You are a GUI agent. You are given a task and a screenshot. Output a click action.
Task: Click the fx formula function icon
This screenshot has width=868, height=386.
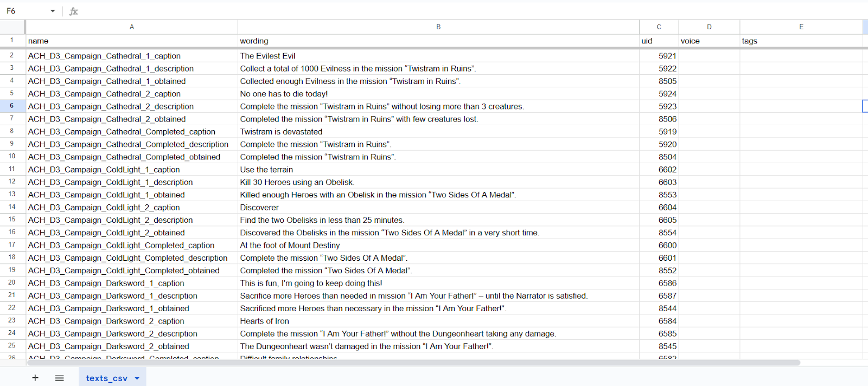click(74, 11)
